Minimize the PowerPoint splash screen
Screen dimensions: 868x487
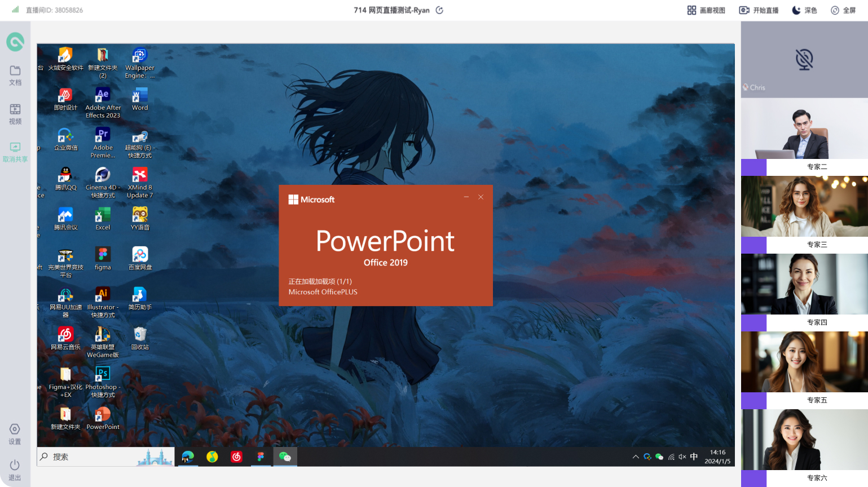(466, 197)
